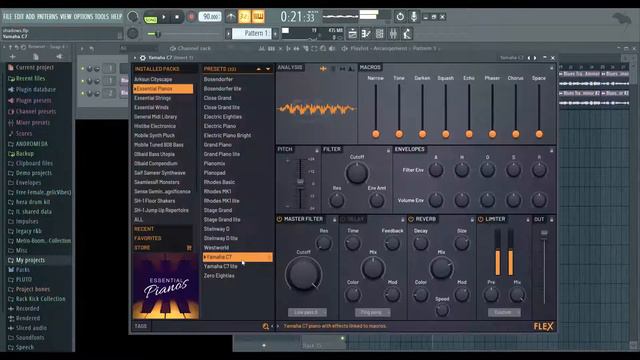640x360 pixels.
Task: Click the lock icon in Envelopes panel
Action: pos(551,150)
